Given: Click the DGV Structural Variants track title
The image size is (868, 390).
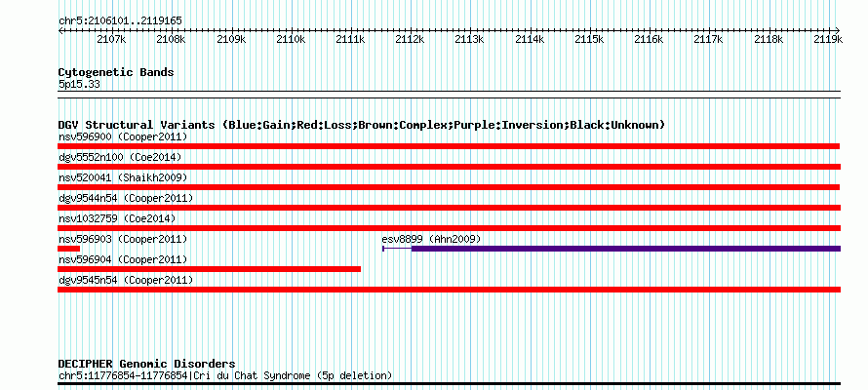Looking at the screenshot, I should [x=362, y=125].
